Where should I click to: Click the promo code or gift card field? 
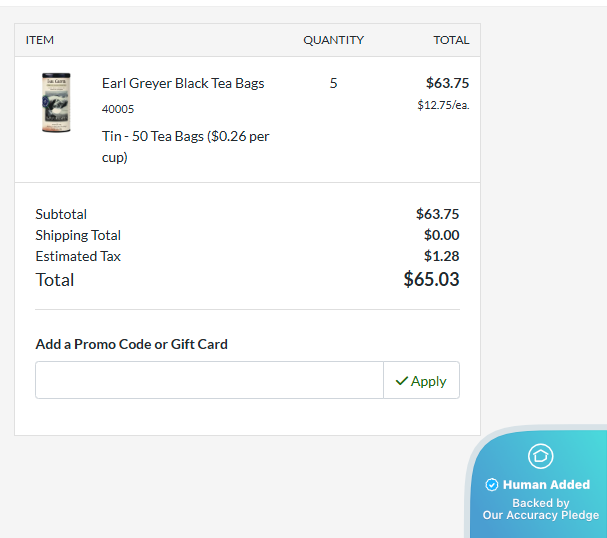(209, 380)
